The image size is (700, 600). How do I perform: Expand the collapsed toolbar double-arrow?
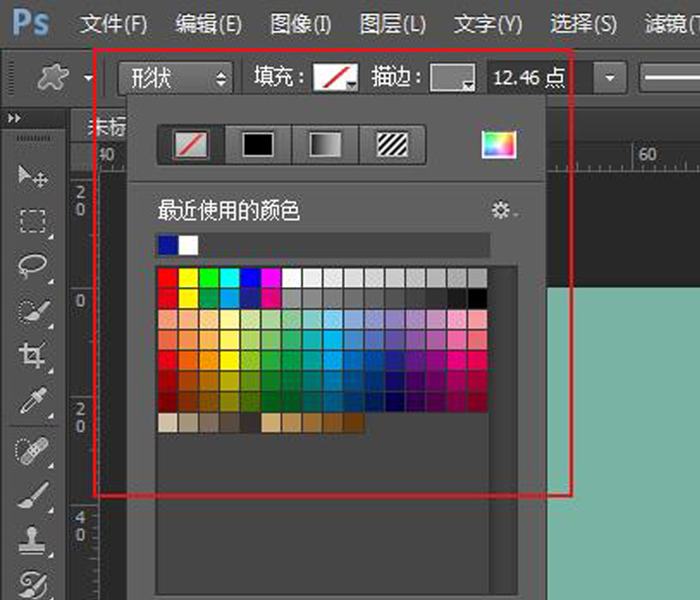[x=14, y=118]
